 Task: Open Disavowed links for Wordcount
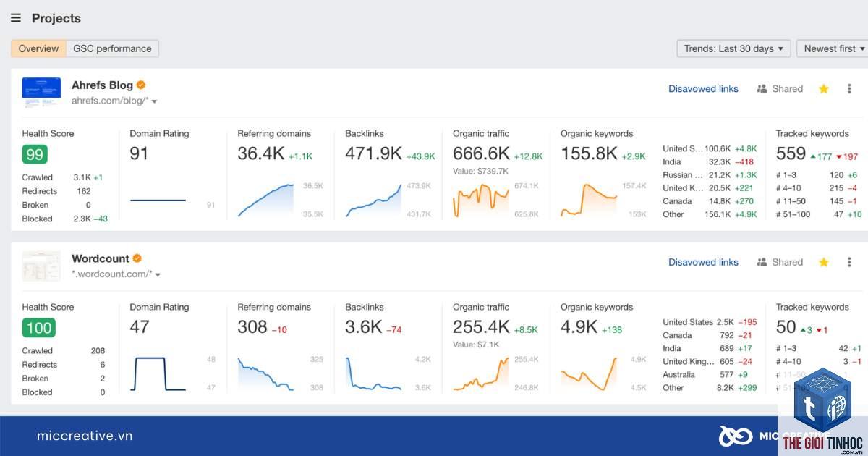pos(703,262)
